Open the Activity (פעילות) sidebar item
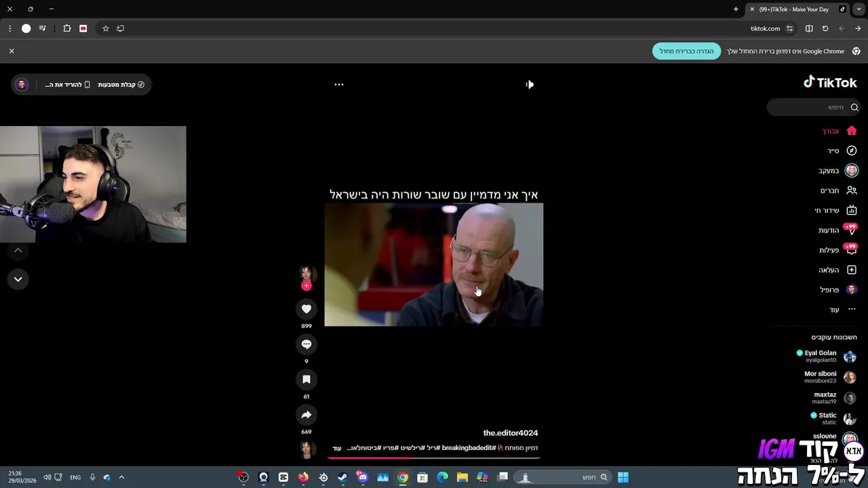Viewport: 868px width, 488px height. coord(838,250)
